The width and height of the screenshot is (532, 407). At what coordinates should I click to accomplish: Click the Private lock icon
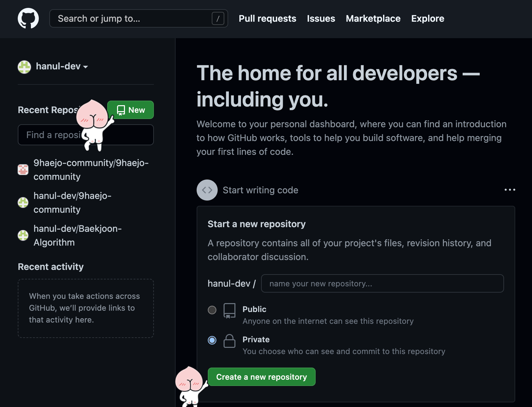click(230, 341)
